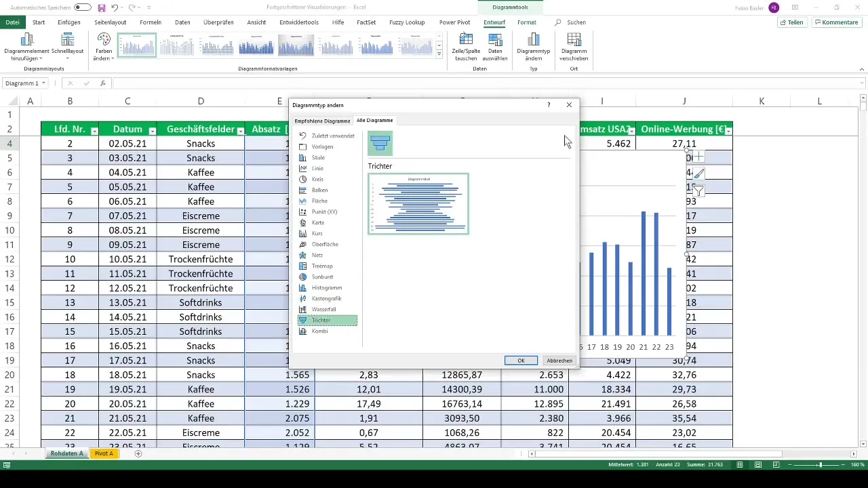Image resolution: width=868 pixels, height=488 pixels.
Task: Click the chart's funnel filter button
Action: (x=698, y=191)
